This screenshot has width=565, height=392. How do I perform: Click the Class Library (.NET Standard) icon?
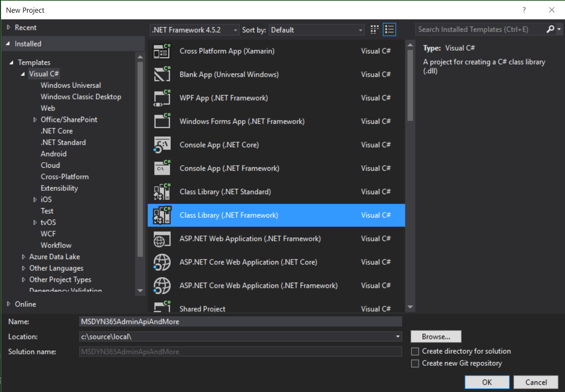click(x=162, y=192)
